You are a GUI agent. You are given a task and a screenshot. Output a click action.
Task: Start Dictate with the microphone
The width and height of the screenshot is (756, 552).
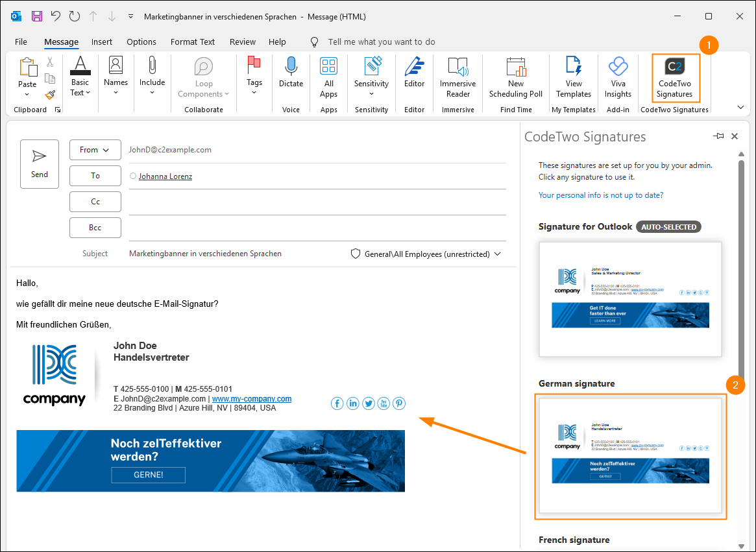[291, 72]
